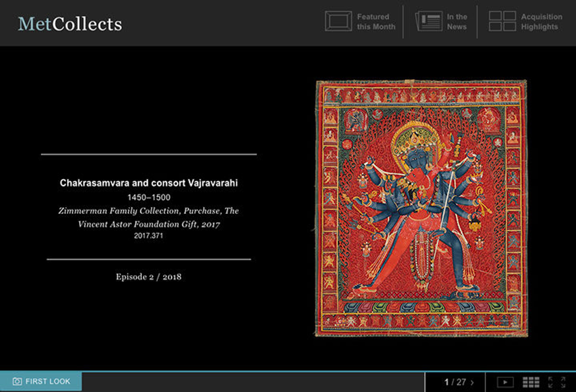Start the slideshow with the play icon

(x=505, y=382)
